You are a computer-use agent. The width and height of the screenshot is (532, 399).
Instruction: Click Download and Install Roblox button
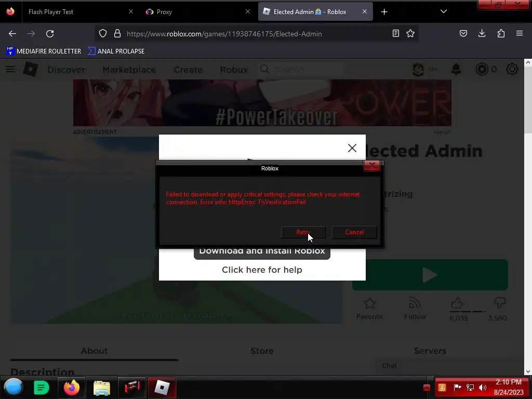coord(262,252)
